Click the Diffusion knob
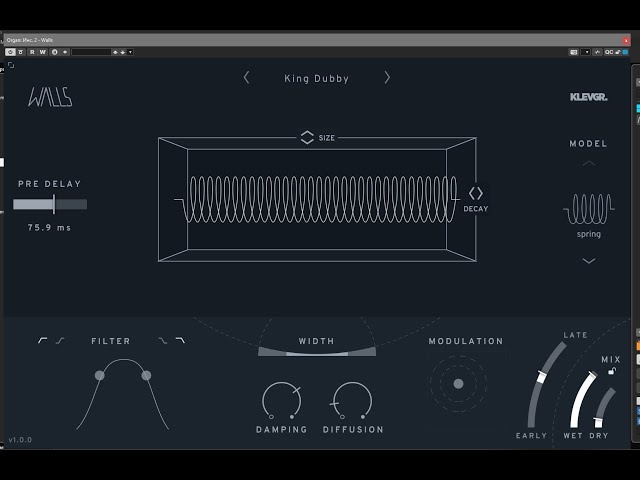This screenshot has width=640, height=480. (x=352, y=402)
